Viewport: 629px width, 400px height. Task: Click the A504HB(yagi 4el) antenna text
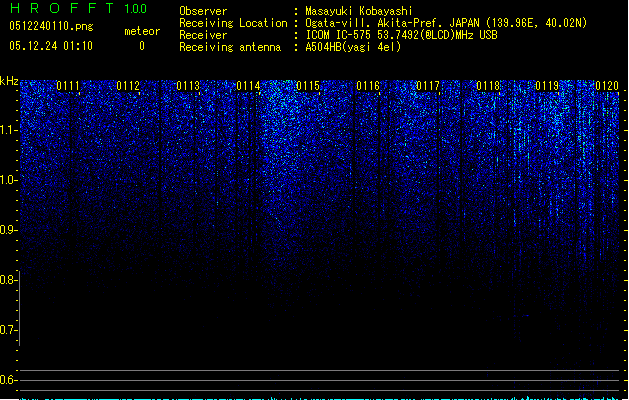point(353,47)
